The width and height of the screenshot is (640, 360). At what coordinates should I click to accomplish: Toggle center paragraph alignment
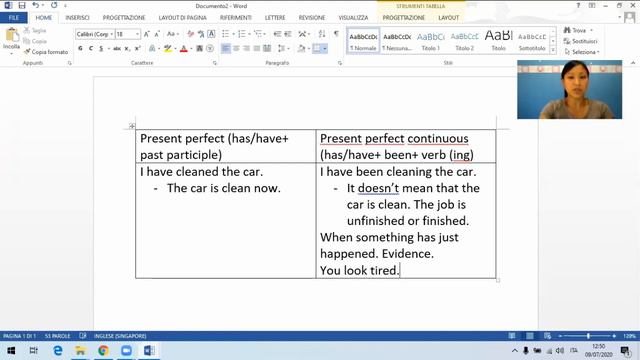tap(236, 49)
